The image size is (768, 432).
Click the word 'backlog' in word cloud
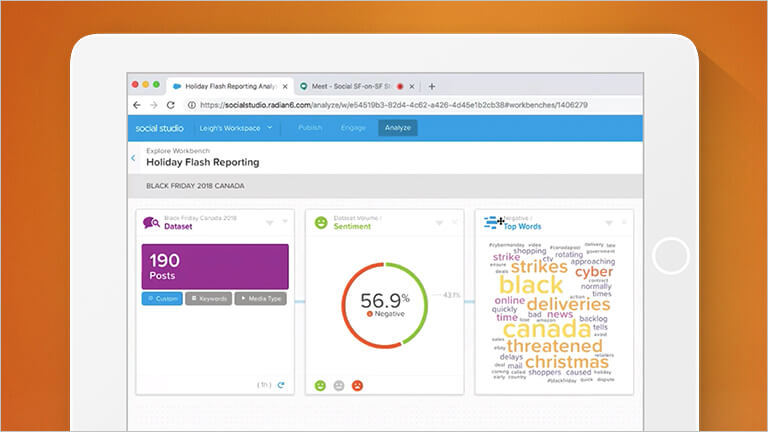click(593, 318)
